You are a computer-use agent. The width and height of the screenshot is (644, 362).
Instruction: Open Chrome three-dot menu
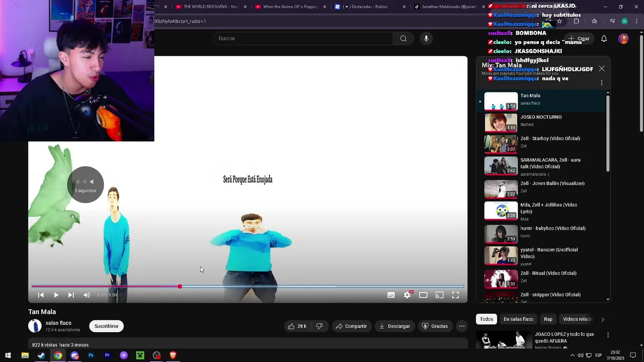pyautogui.click(x=635, y=21)
